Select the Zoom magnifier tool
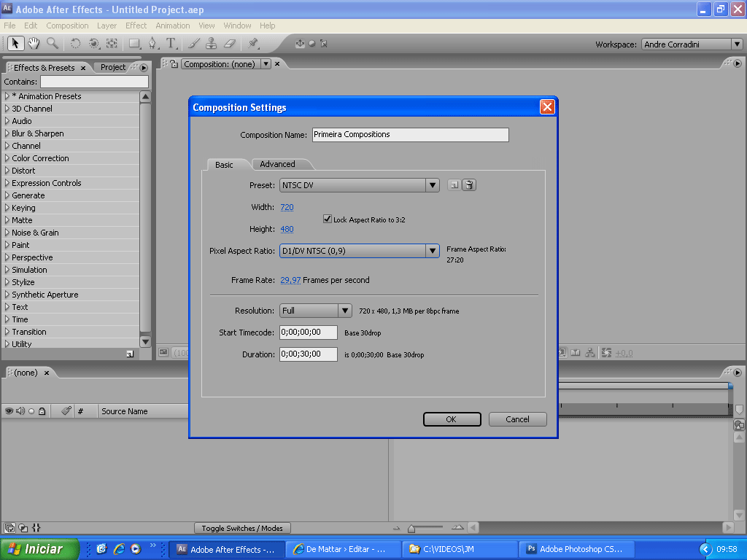Image resolution: width=747 pixels, height=560 pixels. tap(53, 43)
